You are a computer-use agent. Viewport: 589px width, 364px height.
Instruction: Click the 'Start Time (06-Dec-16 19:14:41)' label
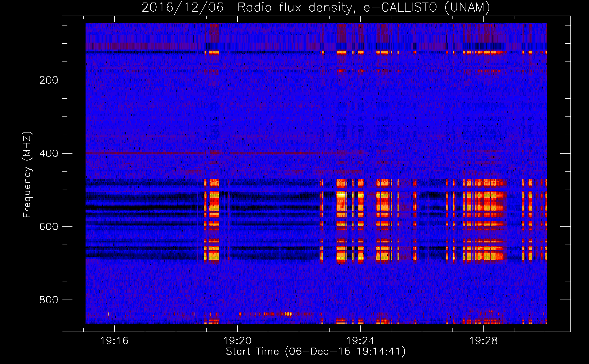(x=316, y=352)
